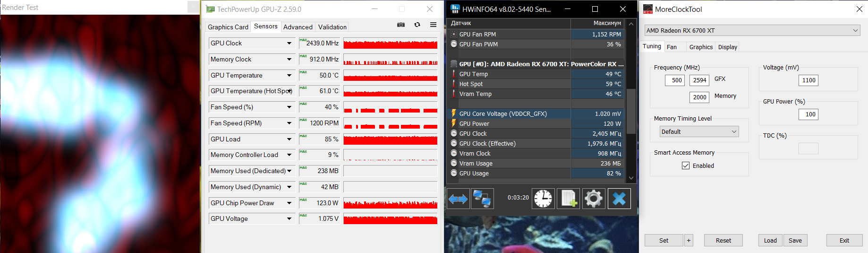Screen dimensions: 868x253
Task: Switch to the Graphics Card tab in GPU-Z
Action: 228,27
